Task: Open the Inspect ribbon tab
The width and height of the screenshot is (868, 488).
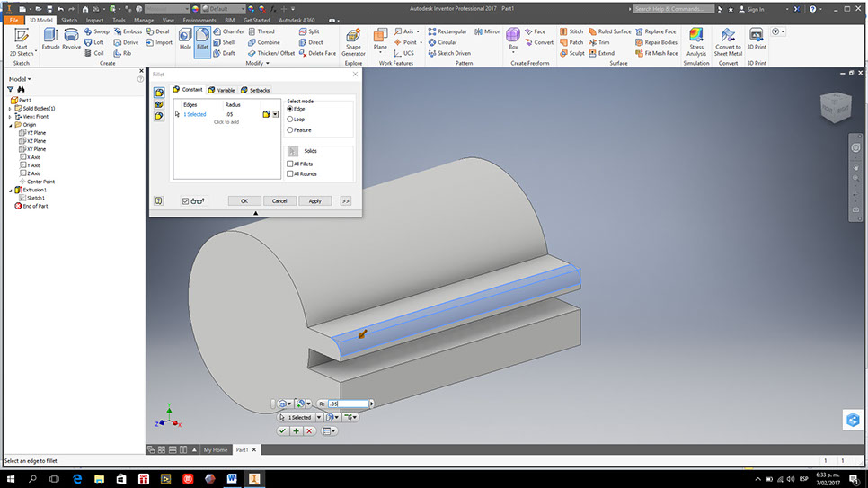Action: (x=94, y=19)
